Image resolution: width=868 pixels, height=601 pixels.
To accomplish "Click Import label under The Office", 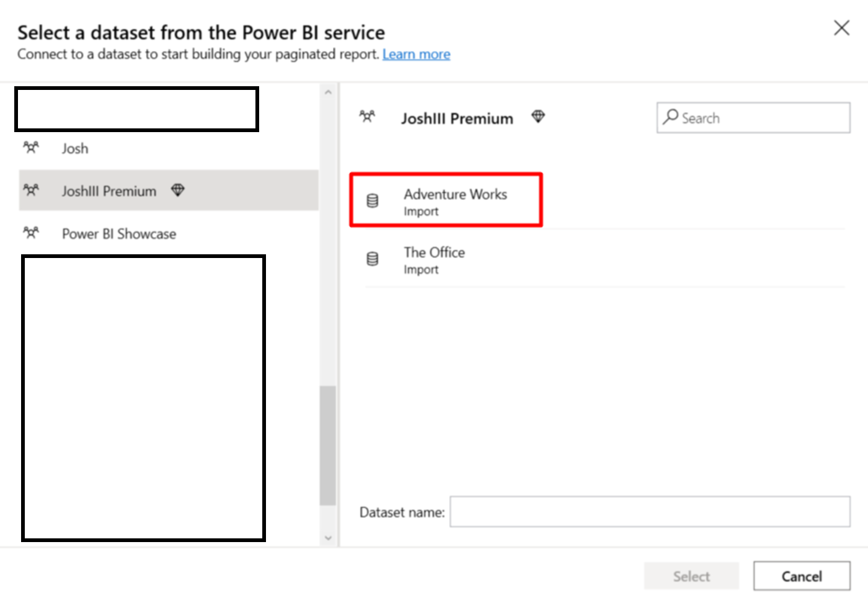I will point(421,270).
